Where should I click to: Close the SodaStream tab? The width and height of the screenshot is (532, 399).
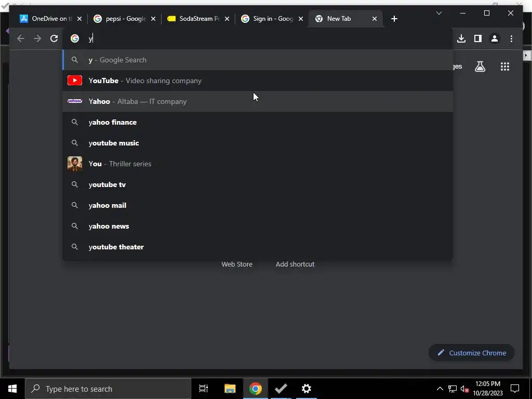pos(227,19)
